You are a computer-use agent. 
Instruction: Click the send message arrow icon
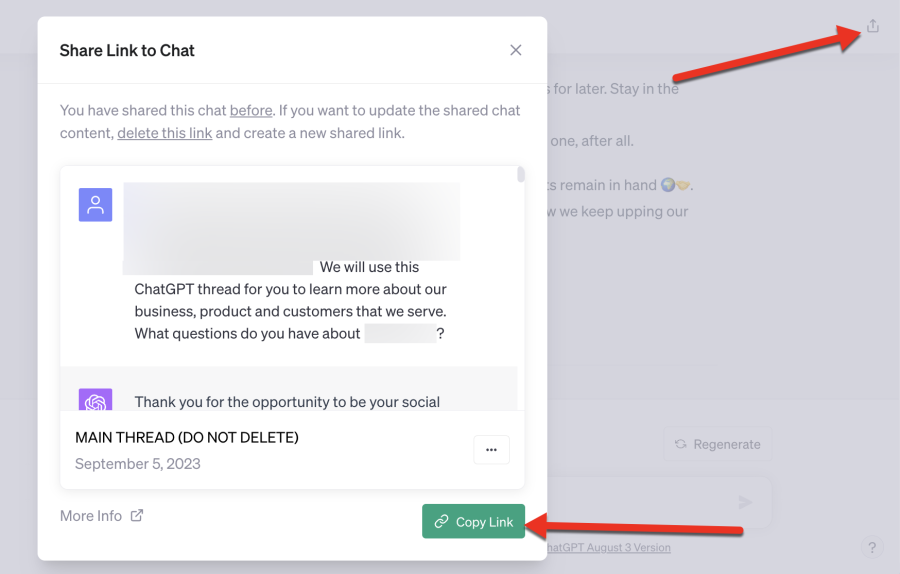[x=745, y=502]
